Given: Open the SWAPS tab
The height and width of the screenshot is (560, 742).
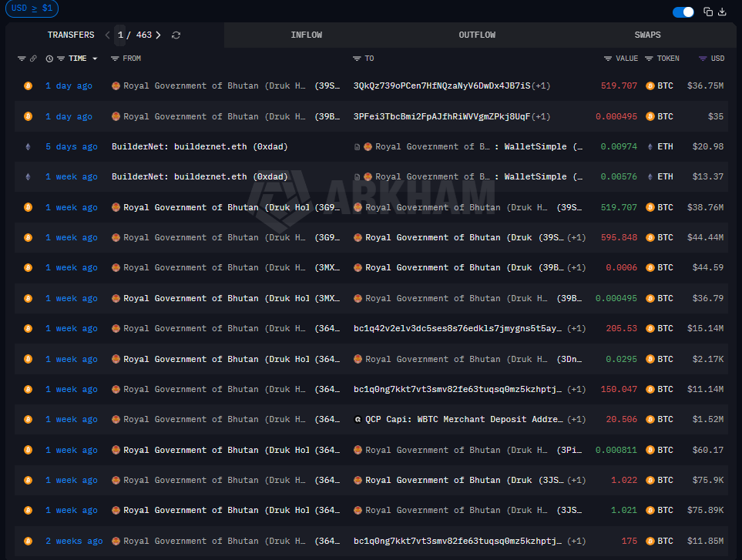Looking at the screenshot, I should coord(647,35).
